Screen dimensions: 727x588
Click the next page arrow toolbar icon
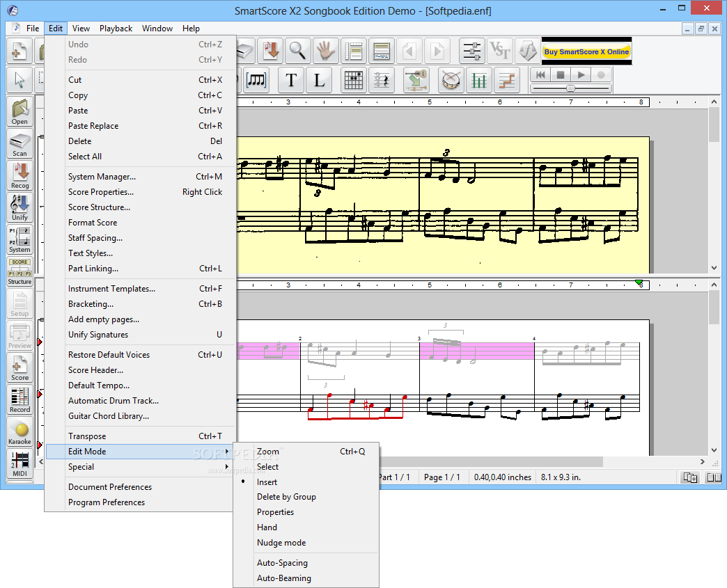tap(437, 51)
